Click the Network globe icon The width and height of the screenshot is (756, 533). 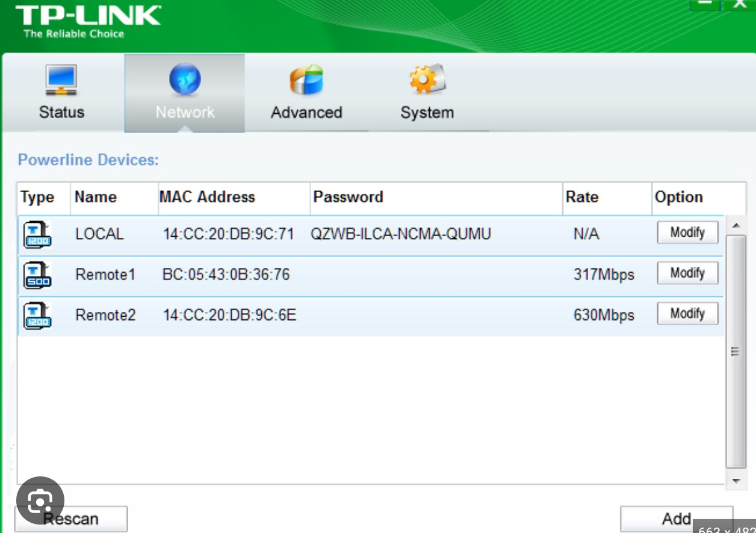(185, 81)
